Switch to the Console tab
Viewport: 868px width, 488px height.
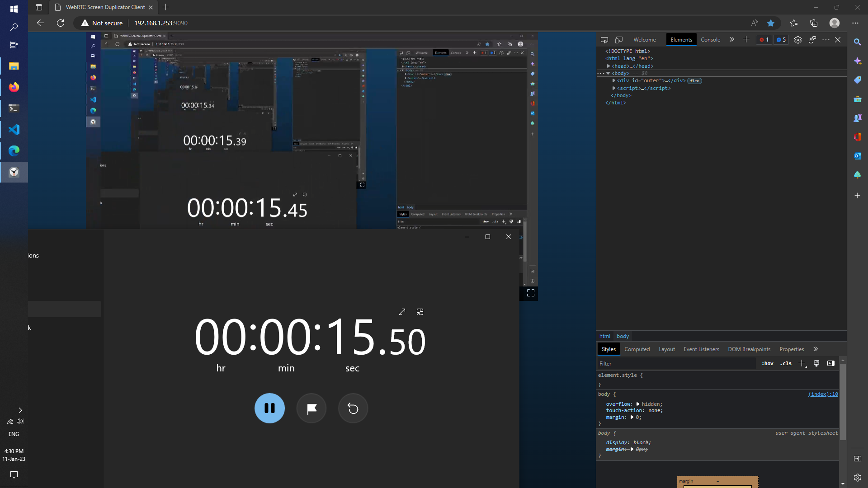pos(710,40)
